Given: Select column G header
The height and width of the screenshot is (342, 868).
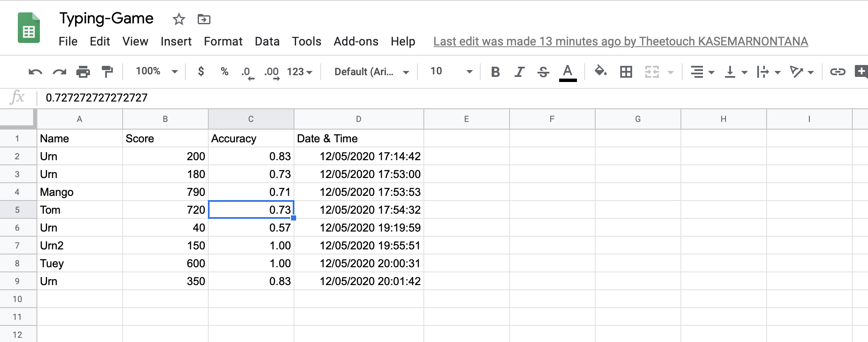Looking at the screenshot, I should 638,119.
